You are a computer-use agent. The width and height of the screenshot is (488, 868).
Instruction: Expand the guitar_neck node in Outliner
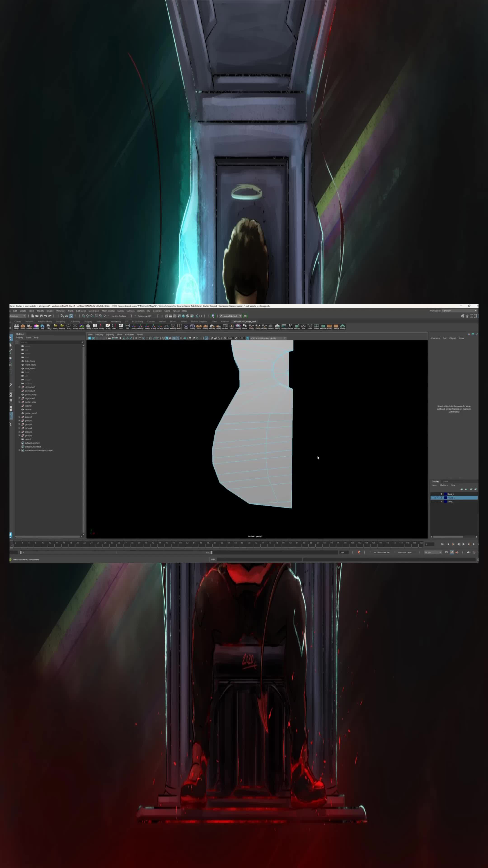pos(19,402)
